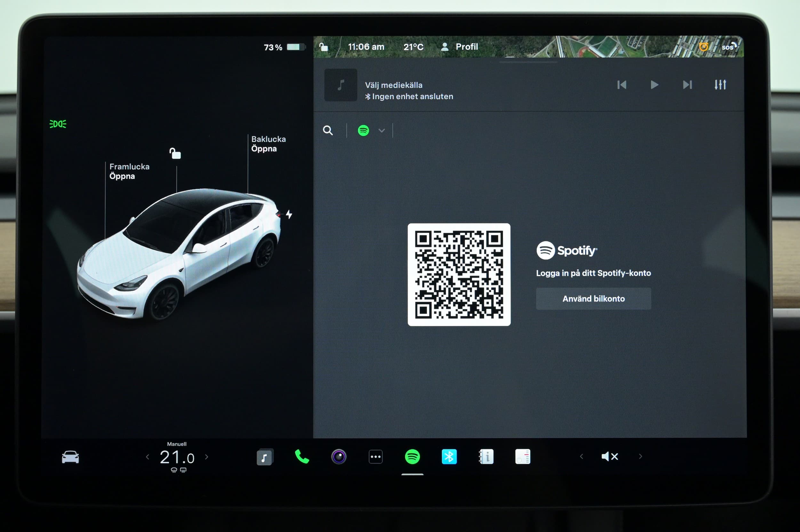This screenshot has width=800, height=532.
Task: Tap the 21.0 temperature setting
Action: point(177,457)
